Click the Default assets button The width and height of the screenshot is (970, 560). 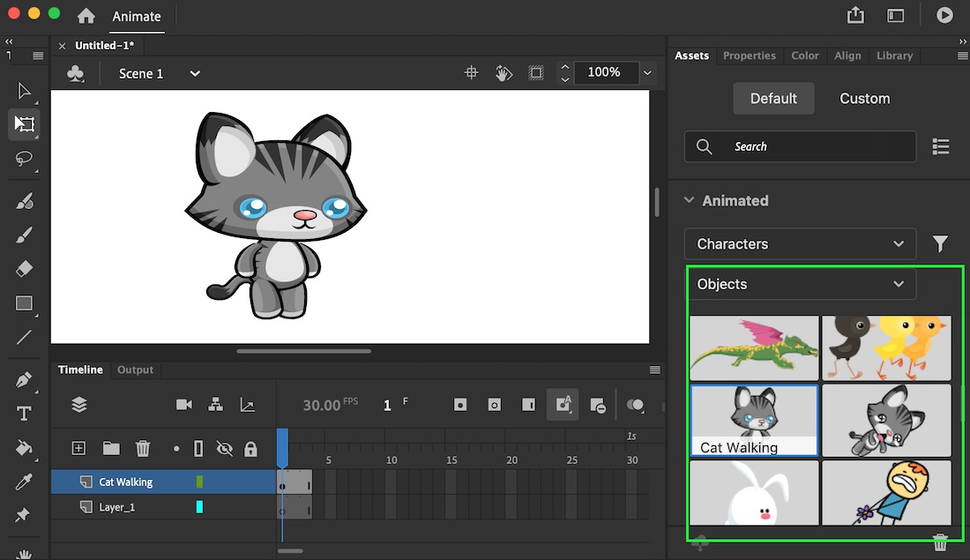[773, 99]
